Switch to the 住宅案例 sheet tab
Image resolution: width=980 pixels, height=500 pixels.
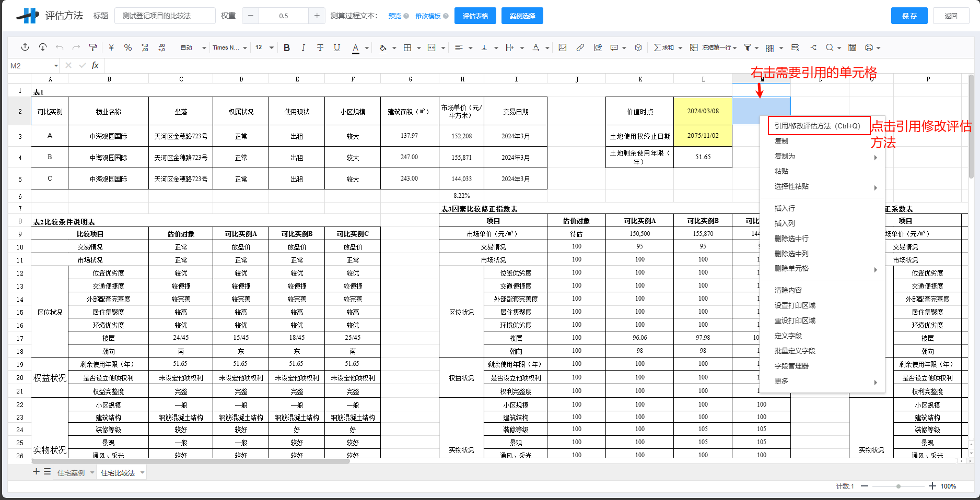[72, 473]
